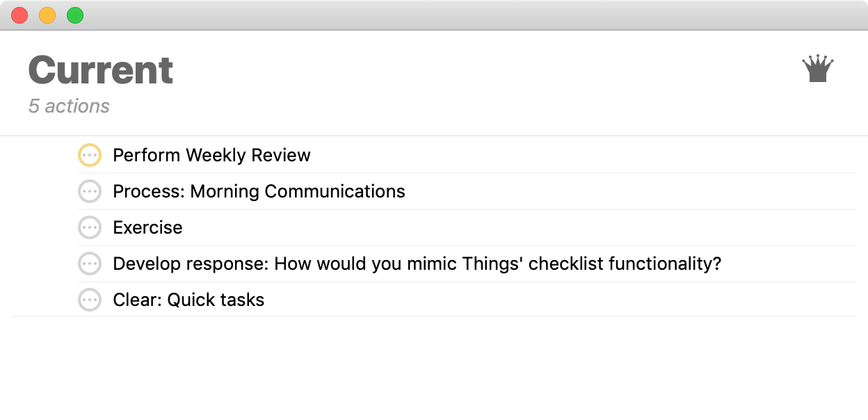Click the crown Pro icon in the header
The width and height of the screenshot is (868, 420).
point(818,68)
